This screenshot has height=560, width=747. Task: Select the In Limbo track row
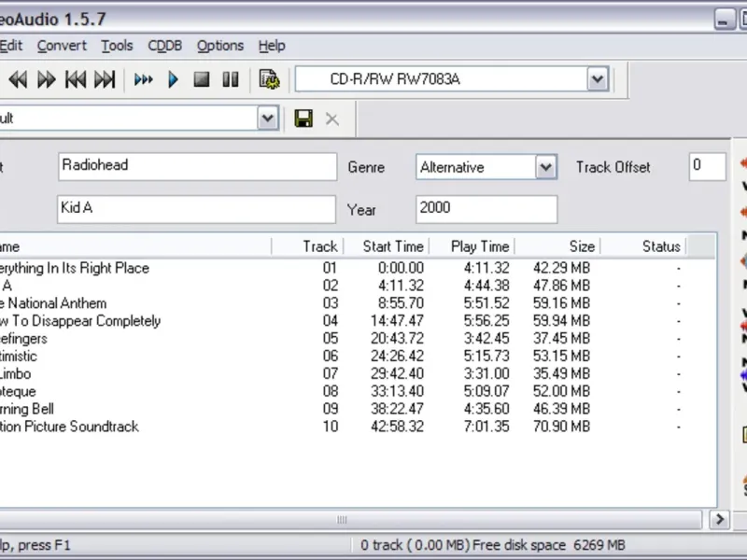358,373
